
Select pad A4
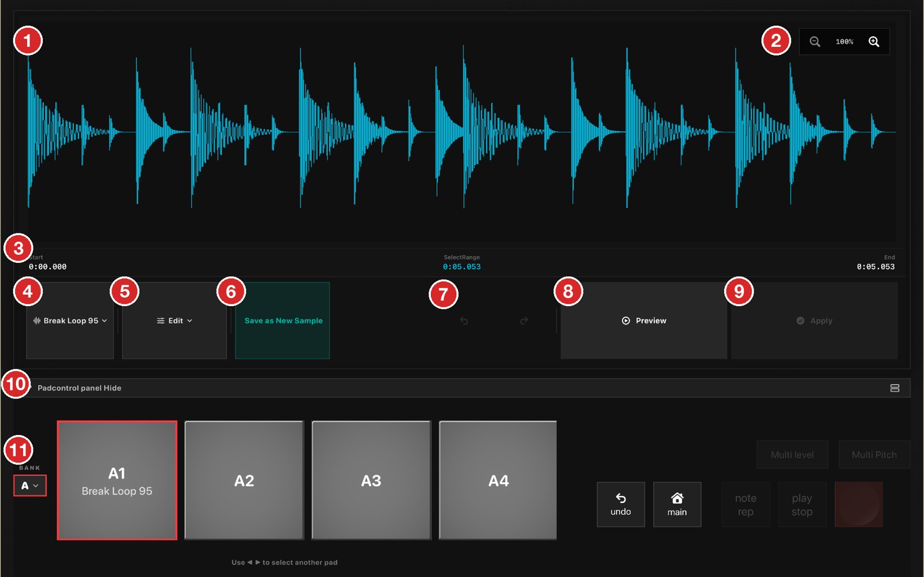(498, 481)
